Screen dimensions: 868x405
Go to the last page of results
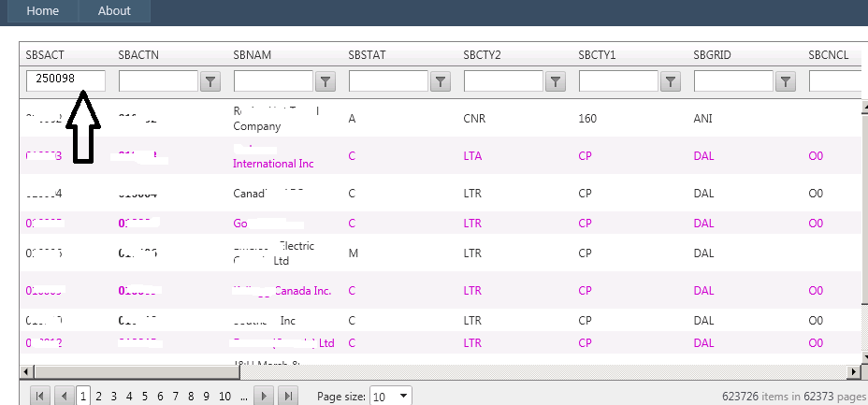coord(289,396)
